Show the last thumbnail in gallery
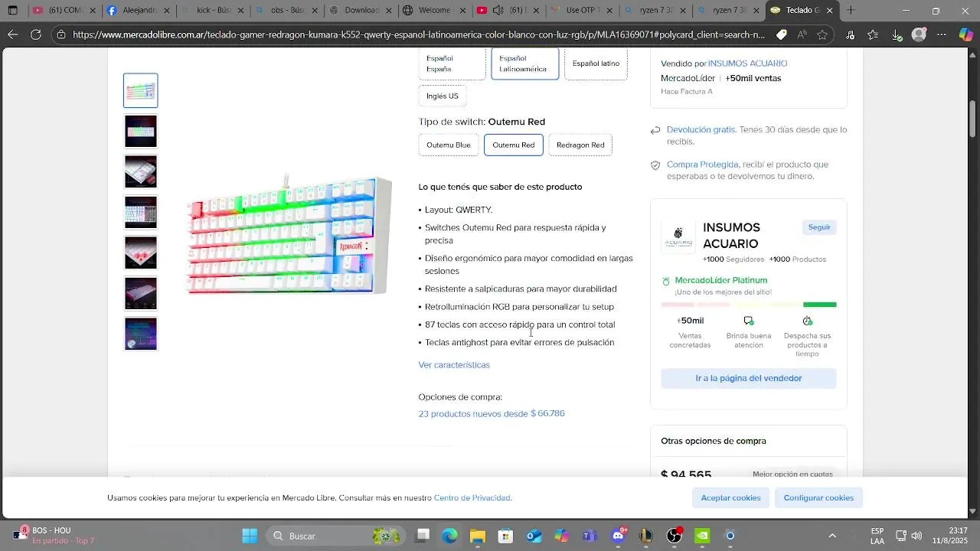This screenshot has width=980, height=551. point(141,334)
